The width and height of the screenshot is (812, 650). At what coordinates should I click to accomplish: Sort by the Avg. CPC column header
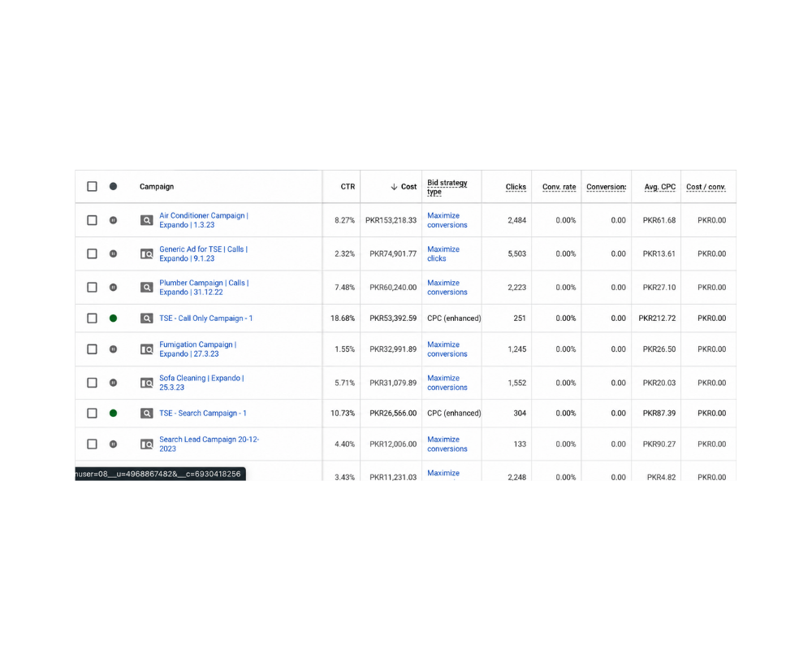659,187
